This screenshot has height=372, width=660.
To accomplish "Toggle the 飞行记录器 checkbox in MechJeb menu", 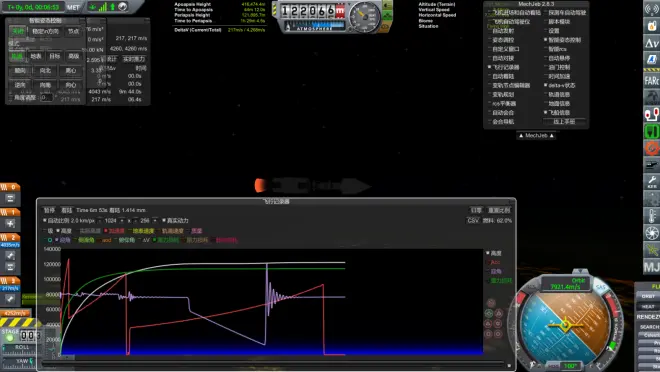I will tap(490, 67).
